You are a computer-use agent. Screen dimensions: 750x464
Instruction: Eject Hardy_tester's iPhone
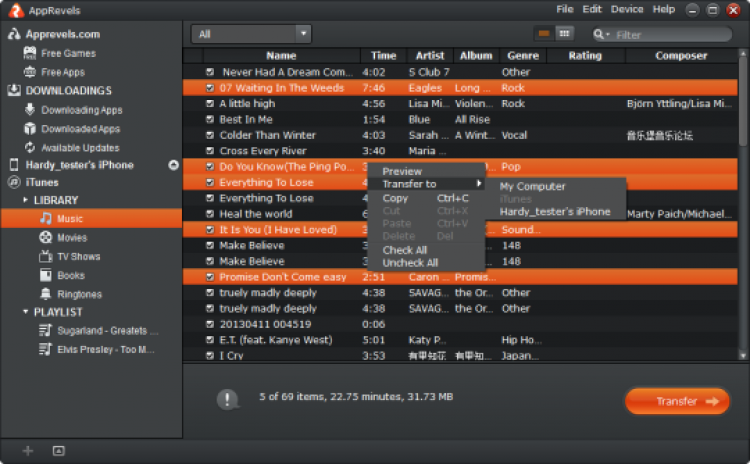(x=174, y=165)
